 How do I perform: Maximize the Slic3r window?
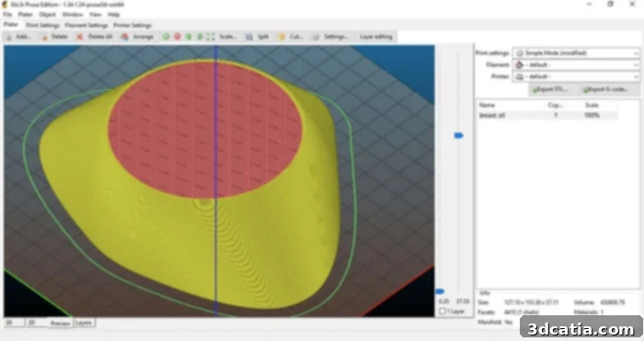click(x=610, y=5)
